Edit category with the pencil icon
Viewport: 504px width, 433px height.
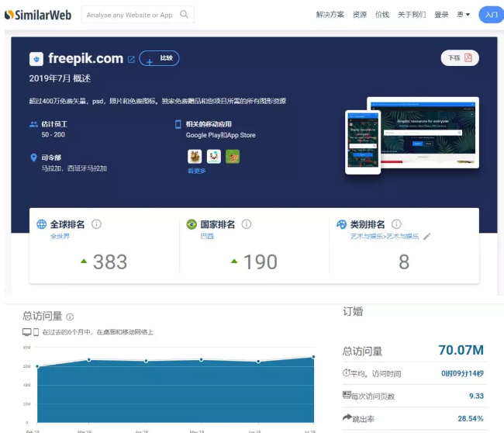pyautogui.click(x=427, y=237)
